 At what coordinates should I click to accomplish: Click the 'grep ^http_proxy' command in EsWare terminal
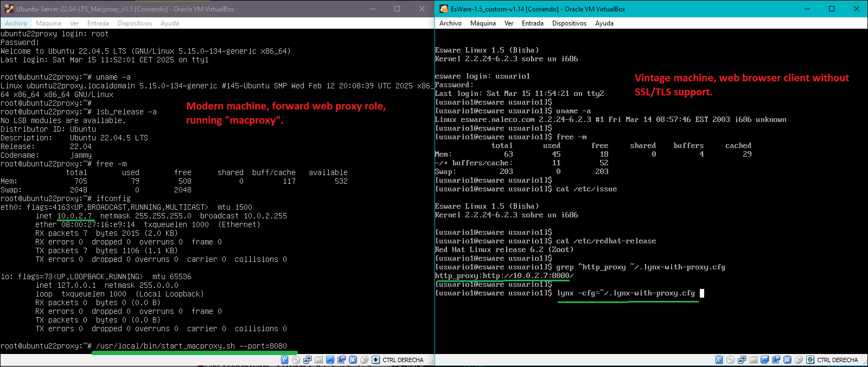coord(641,267)
